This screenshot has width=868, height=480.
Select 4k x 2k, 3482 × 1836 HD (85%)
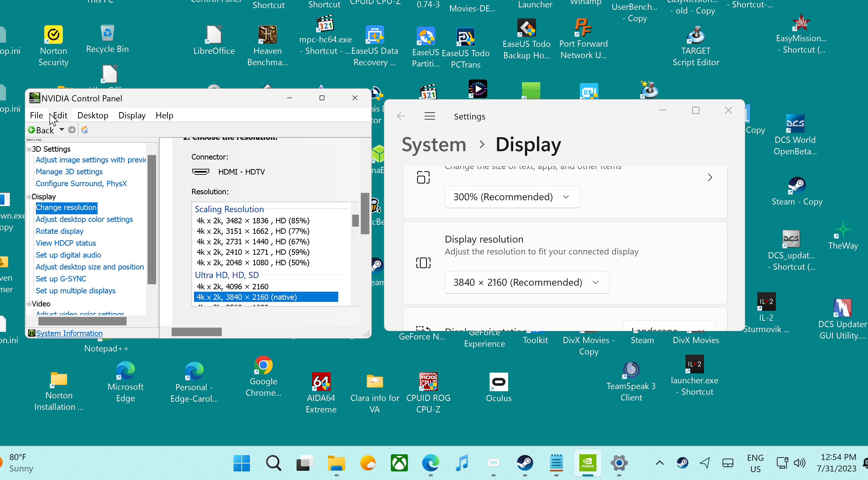tap(253, 221)
